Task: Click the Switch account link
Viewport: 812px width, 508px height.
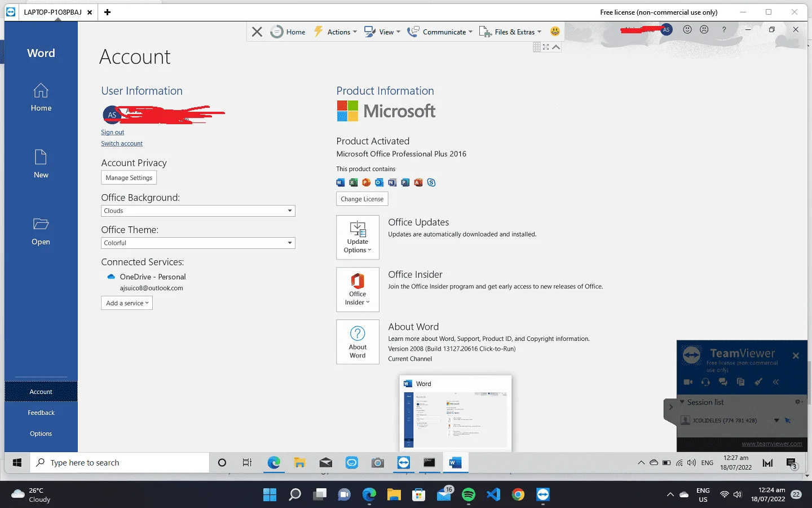Action: click(122, 143)
